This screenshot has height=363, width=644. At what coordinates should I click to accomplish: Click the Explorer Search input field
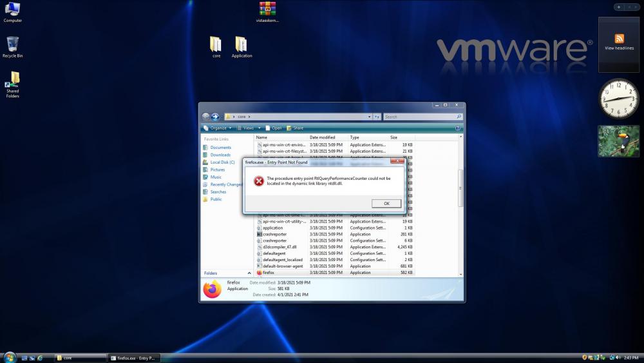click(419, 117)
